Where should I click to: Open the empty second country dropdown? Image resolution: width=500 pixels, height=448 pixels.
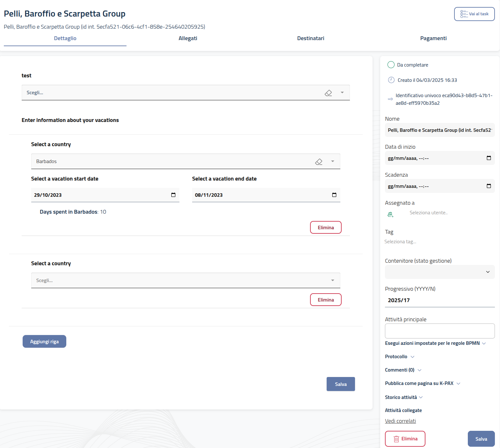(x=332, y=281)
